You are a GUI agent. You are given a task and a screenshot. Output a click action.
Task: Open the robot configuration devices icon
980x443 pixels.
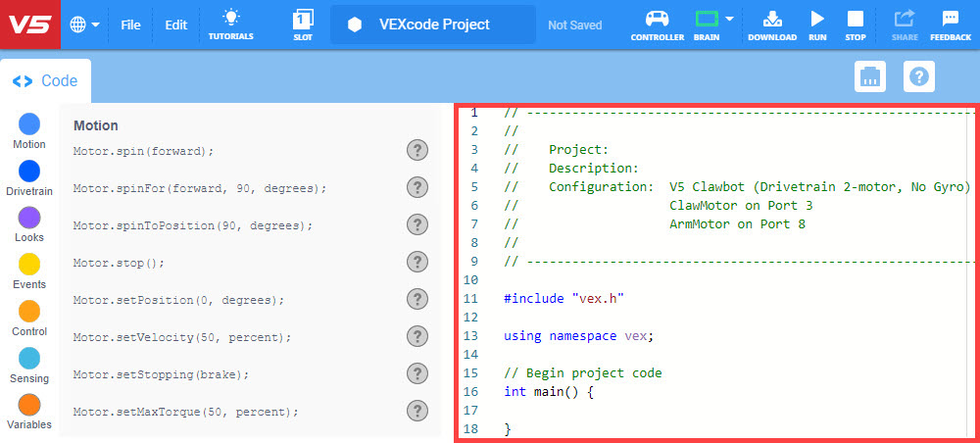tap(870, 76)
